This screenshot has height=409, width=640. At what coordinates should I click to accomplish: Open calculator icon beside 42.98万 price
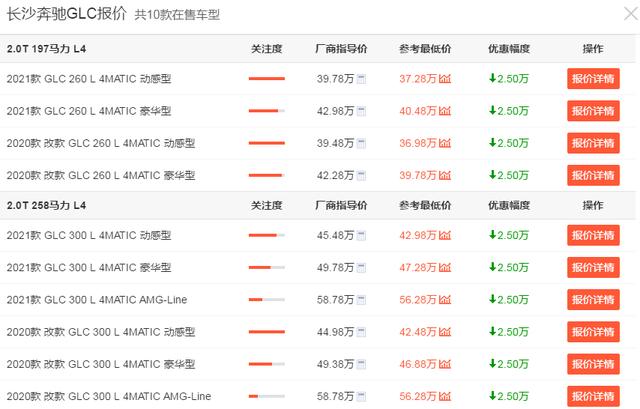tap(361, 111)
